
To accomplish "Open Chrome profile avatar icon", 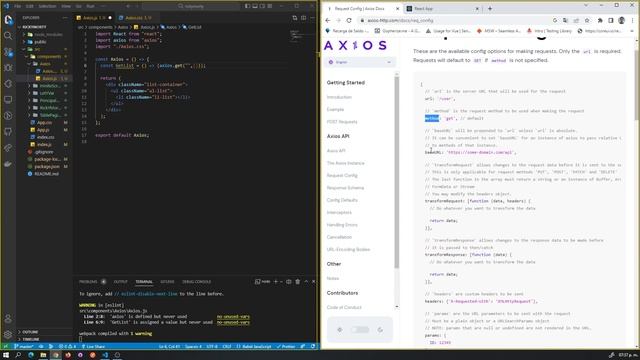I will click(x=622, y=20).
